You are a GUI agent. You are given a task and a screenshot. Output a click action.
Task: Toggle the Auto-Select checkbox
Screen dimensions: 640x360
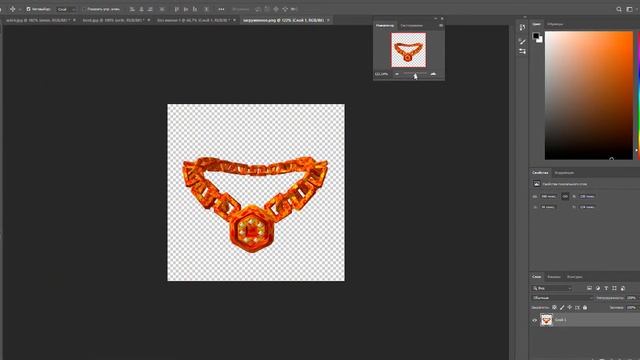pyautogui.click(x=28, y=9)
